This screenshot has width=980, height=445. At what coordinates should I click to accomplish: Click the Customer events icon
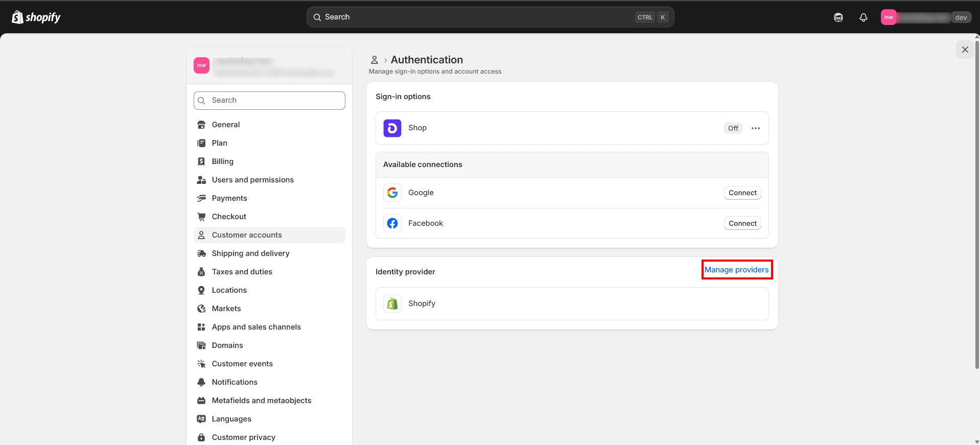click(x=201, y=364)
